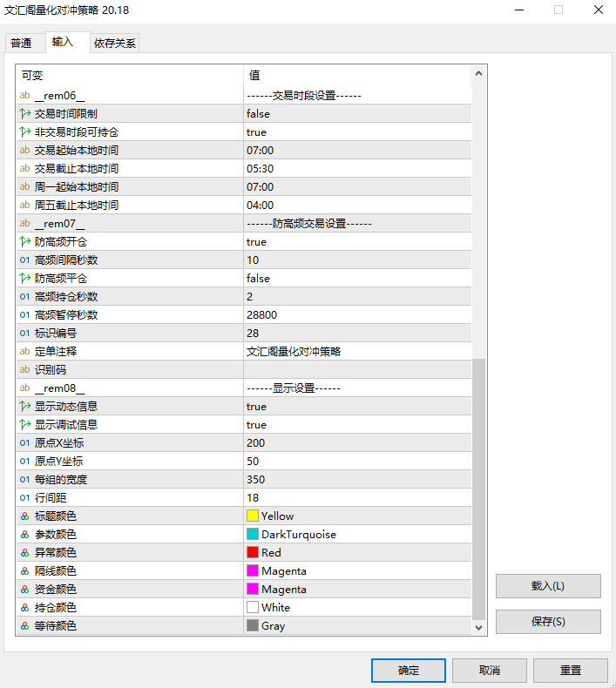Switch to the 依存关系 tab
Viewport: 616px width, 688px height.
pyautogui.click(x=115, y=43)
